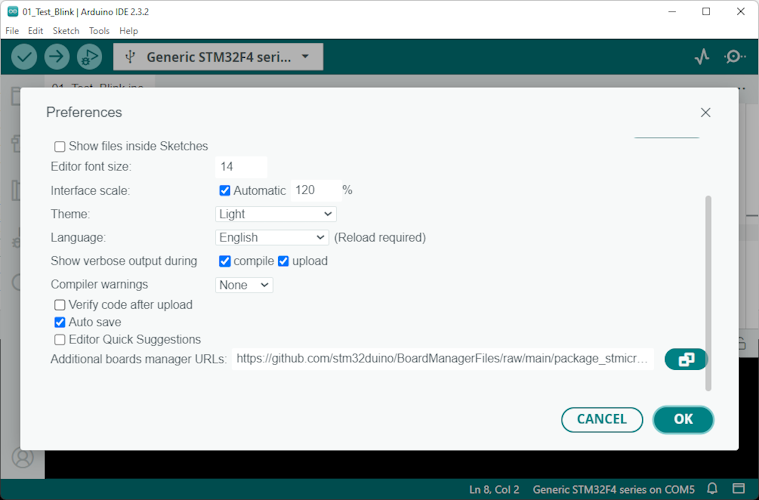The image size is (759, 500).
Task: Click the Ln 8, Col 2 status text
Action: click(494, 489)
